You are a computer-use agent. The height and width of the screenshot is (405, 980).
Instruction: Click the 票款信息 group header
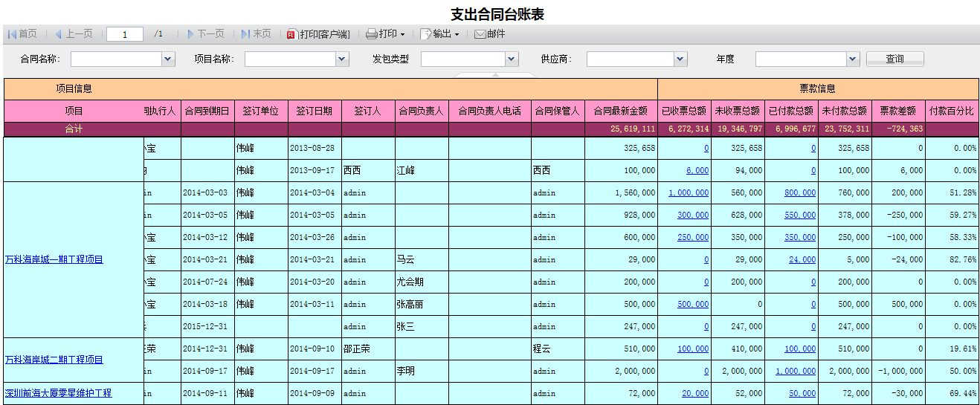tap(818, 88)
